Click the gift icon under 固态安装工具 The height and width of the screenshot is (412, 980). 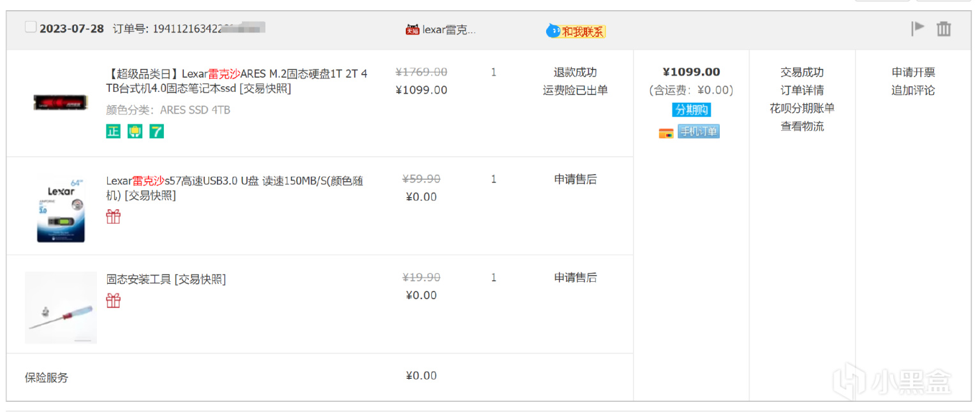(x=114, y=300)
